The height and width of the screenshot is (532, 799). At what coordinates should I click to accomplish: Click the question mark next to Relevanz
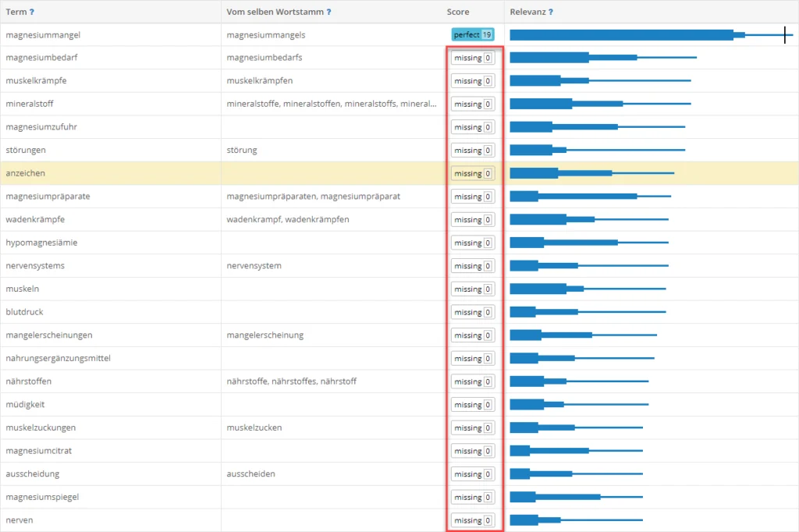[551, 12]
